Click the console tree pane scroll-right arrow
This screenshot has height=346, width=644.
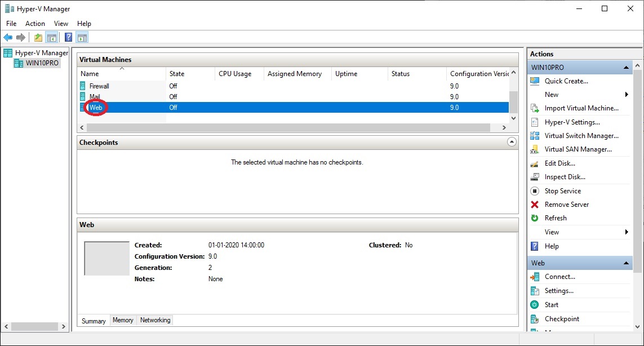63,327
